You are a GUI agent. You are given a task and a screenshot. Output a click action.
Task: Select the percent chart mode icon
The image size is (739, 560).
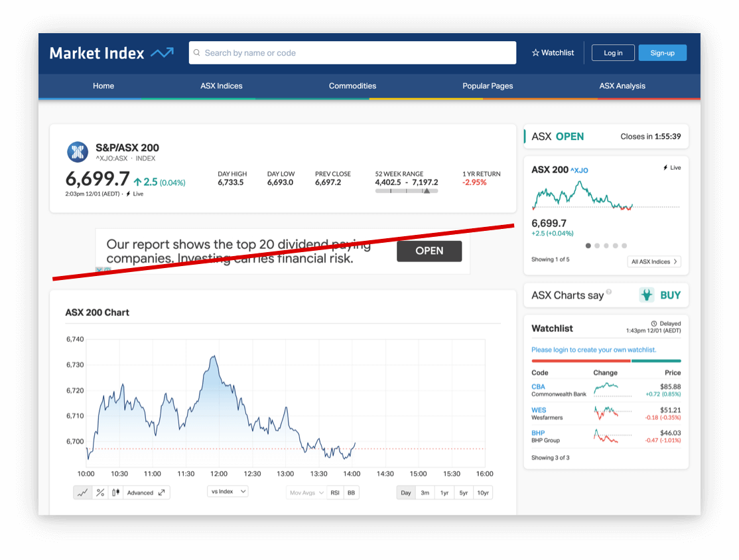(100, 492)
